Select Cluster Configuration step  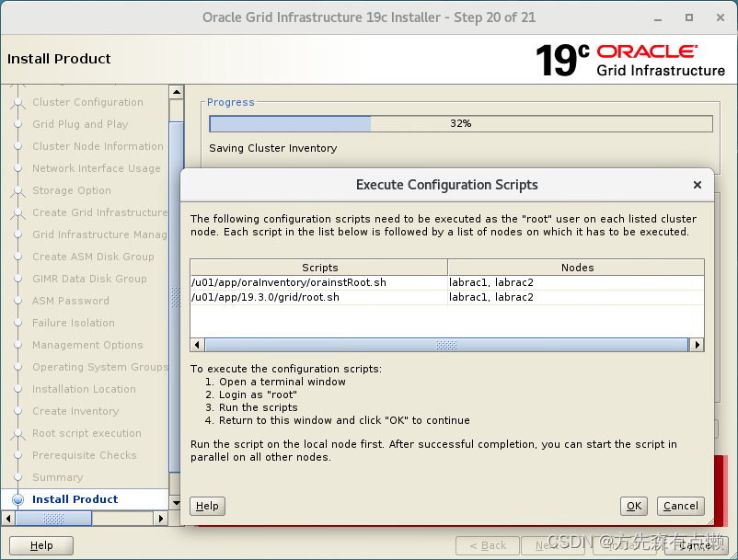click(87, 102)
